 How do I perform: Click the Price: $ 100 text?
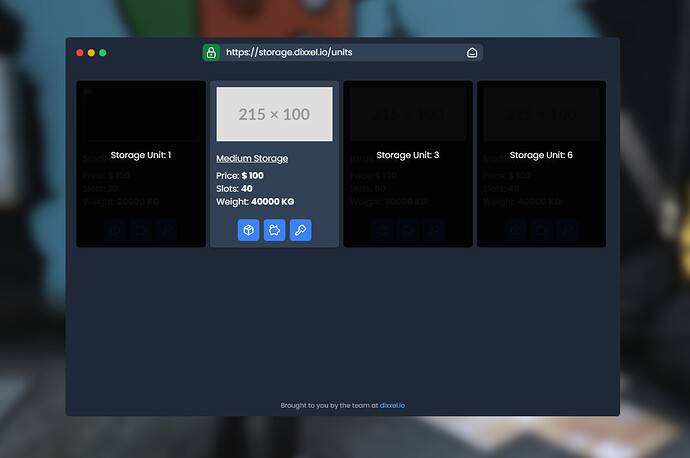[240, 176]
